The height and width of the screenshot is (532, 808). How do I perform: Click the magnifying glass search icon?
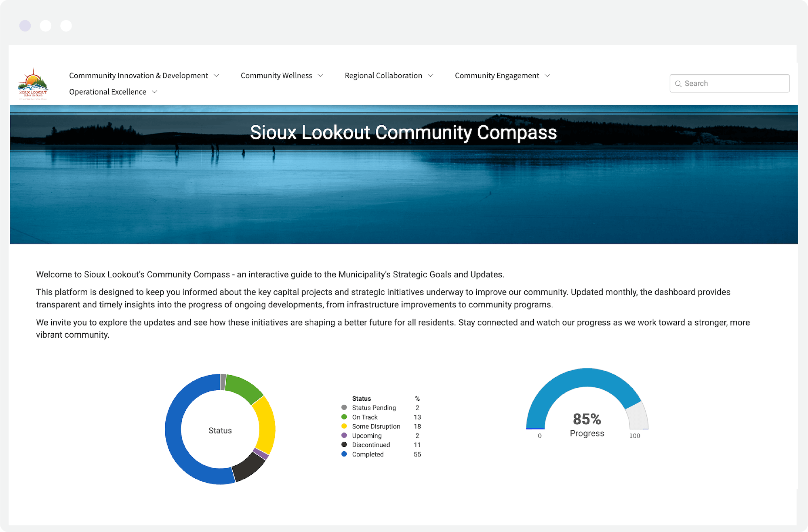pyautogui.click(x=679, y=84)
